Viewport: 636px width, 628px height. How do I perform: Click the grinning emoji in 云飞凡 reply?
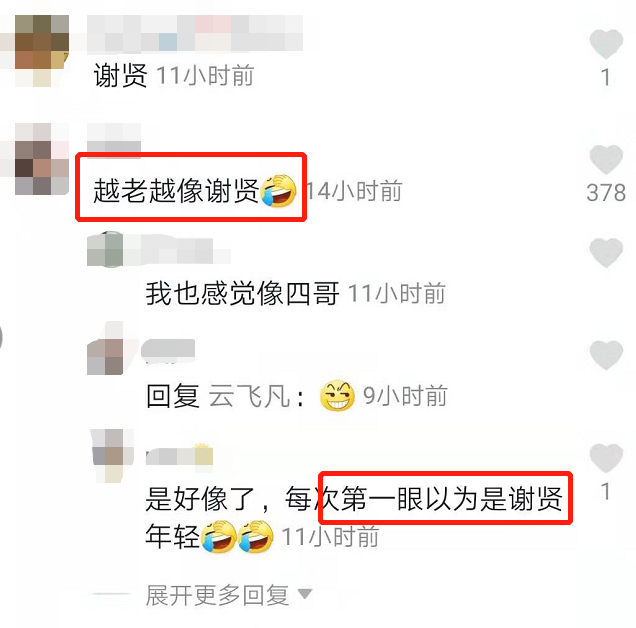coord(337,396)
